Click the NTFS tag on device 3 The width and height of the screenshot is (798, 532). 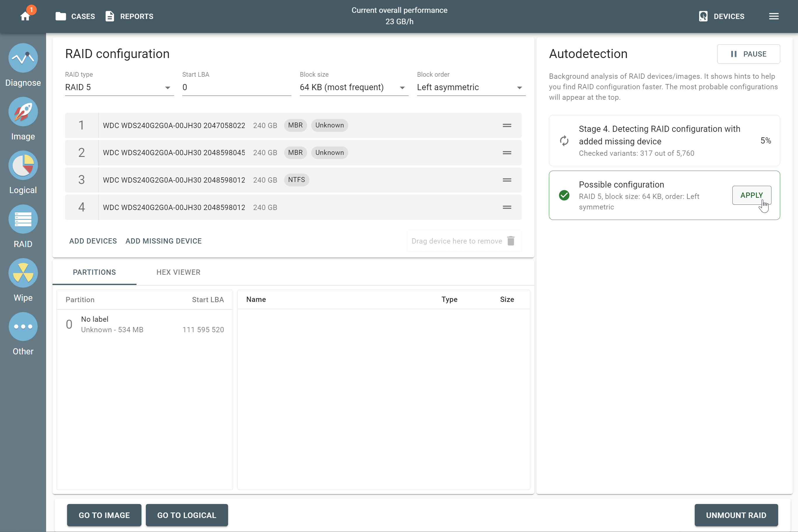tap(296, 180)
